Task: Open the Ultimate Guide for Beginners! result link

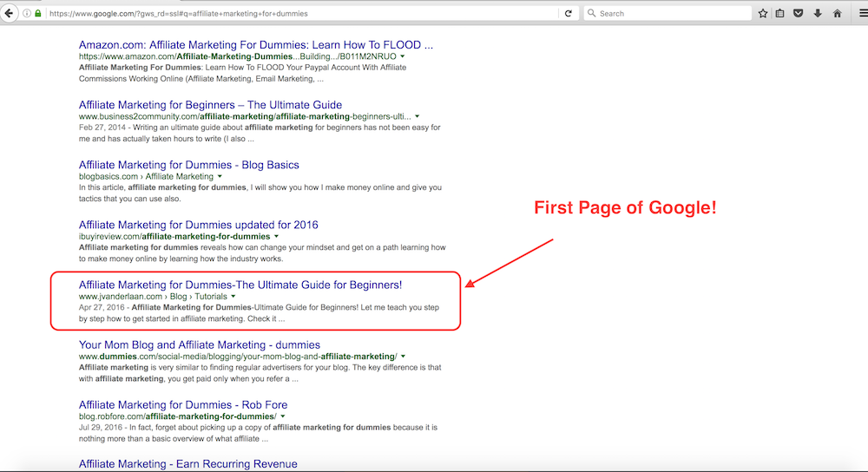Action: 240,285
